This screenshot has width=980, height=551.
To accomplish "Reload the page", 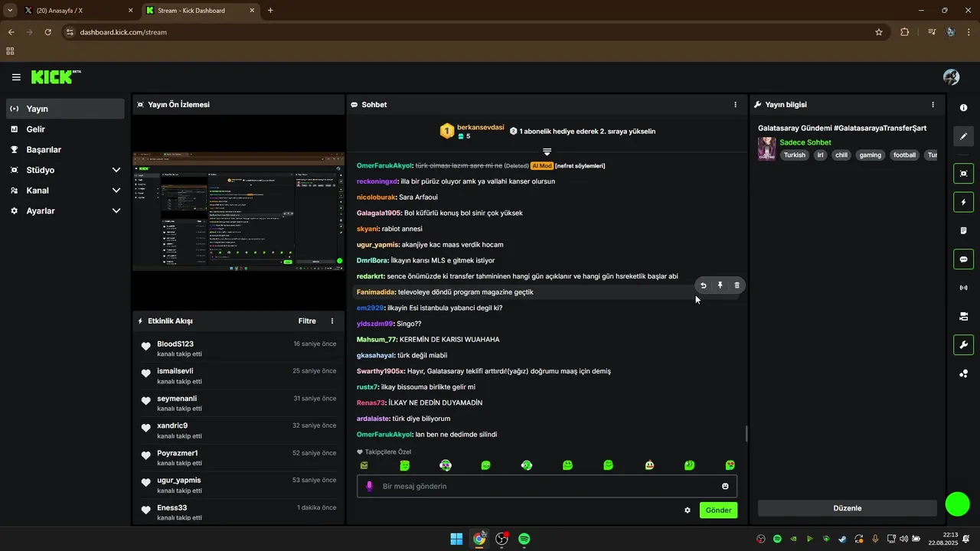I will point(47,32).
